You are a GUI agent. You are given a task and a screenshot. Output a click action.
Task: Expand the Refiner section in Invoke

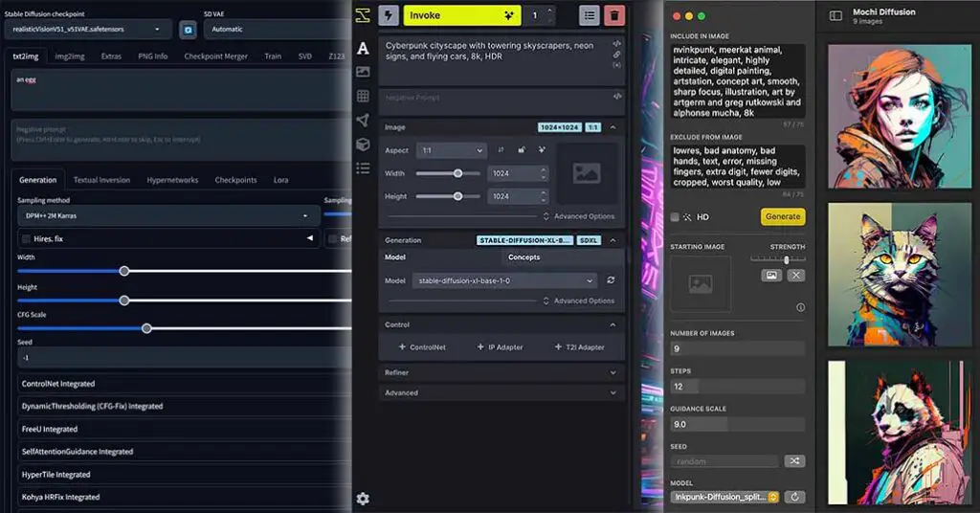pyautogui.click(x=501, y=372)
